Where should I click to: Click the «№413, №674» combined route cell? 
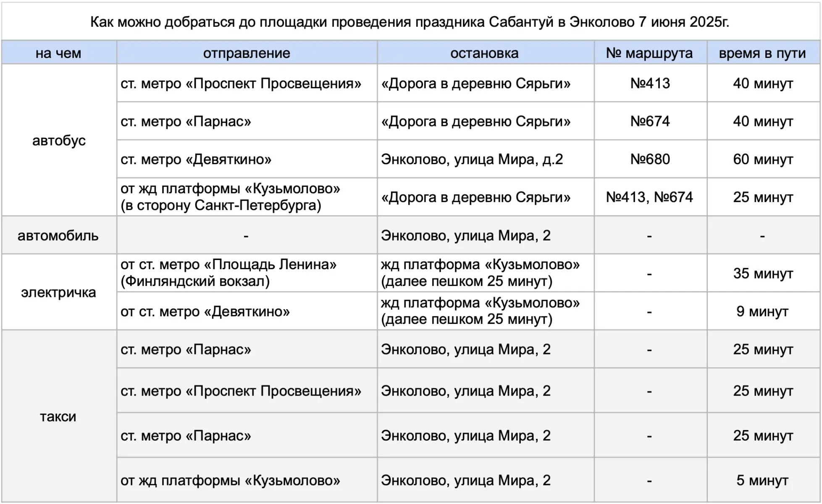[650, 197]
